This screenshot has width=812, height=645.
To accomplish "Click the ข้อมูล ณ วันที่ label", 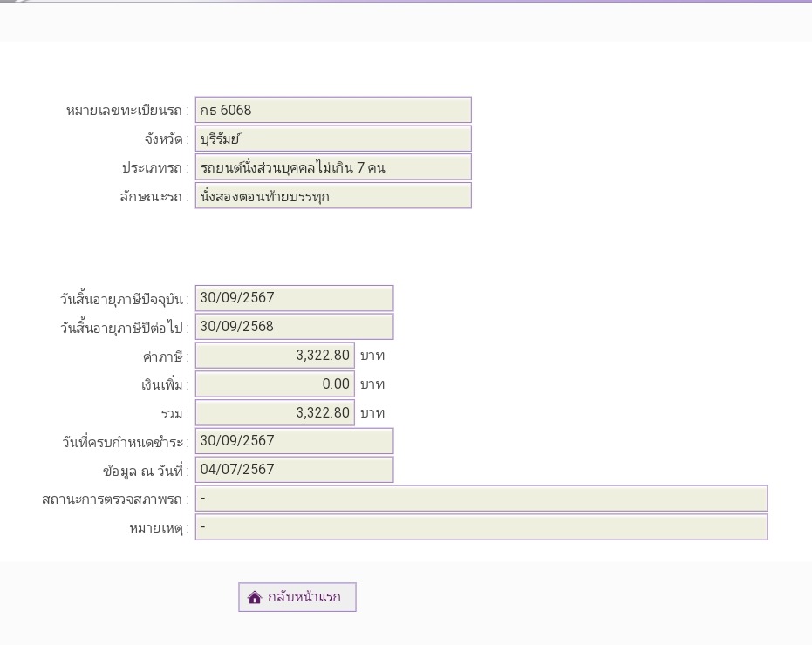I will 145,471.
